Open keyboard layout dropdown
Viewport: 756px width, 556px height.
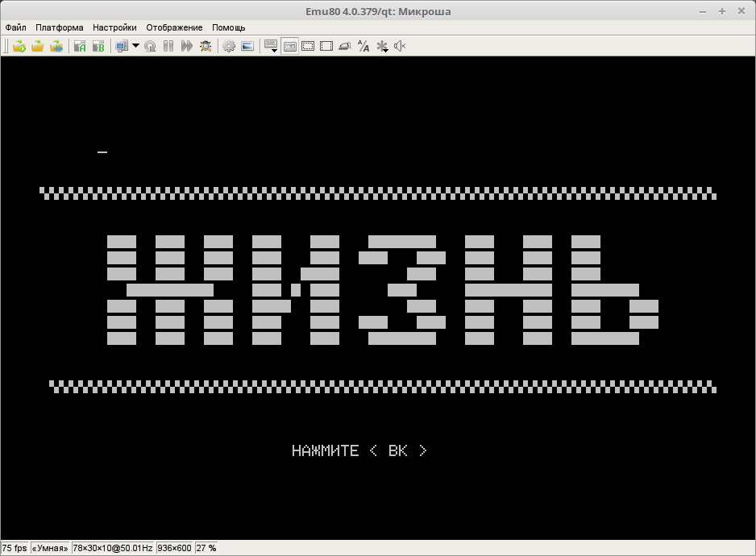(x=271, y=46)
